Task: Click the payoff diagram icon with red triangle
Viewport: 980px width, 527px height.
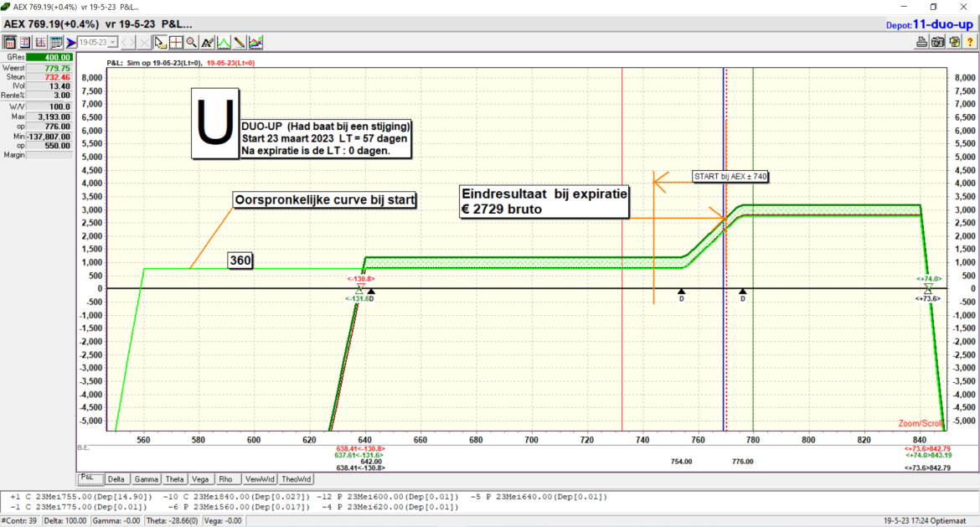Action: pyautogui.click(x=41, y=43)
